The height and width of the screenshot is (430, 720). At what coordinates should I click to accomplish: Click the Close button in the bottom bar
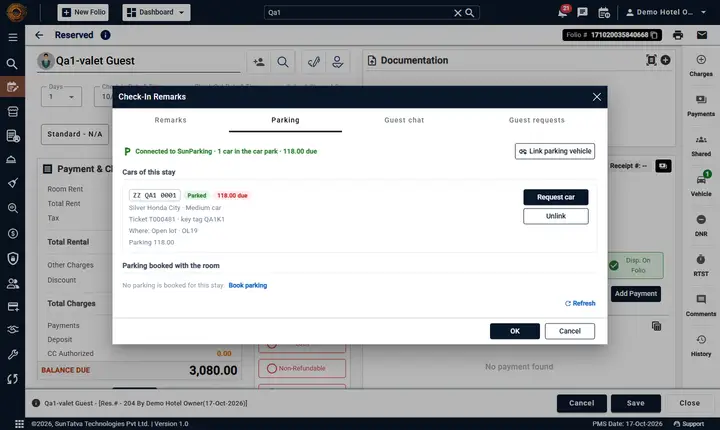point(689,403)
